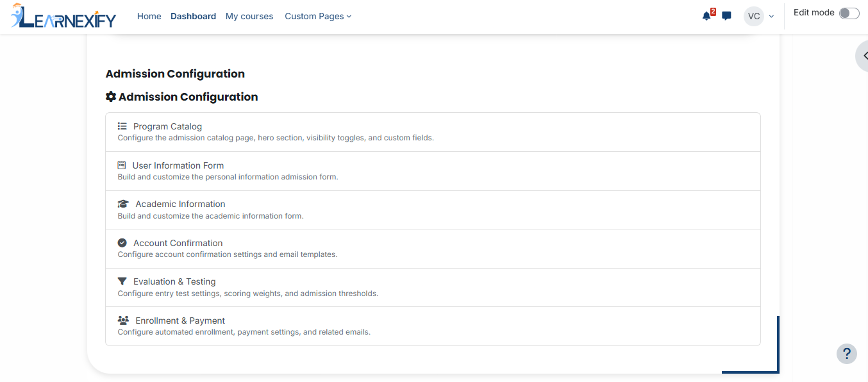The width and height of the screenshot is (868, 382).
Task: Click the Academic Information graduation cap icon
Action: pos(123,204)
